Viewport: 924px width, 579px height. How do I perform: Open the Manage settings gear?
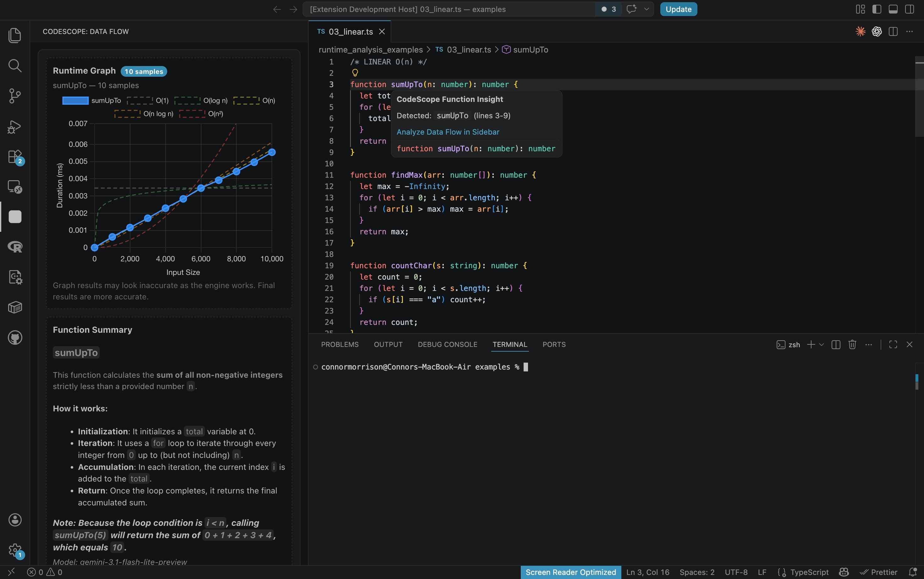tap(15, 550)
